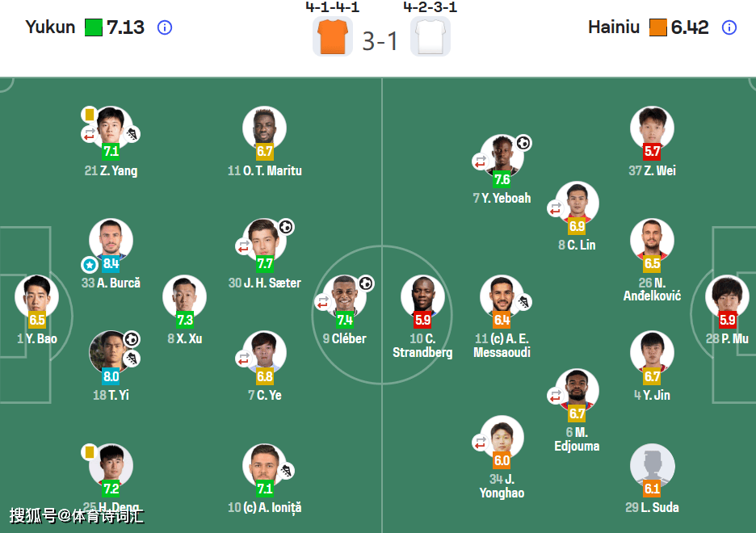This screenshot has height=533, width=756.
Task: Select the orange home jersey icon
Action: (332, 36)
